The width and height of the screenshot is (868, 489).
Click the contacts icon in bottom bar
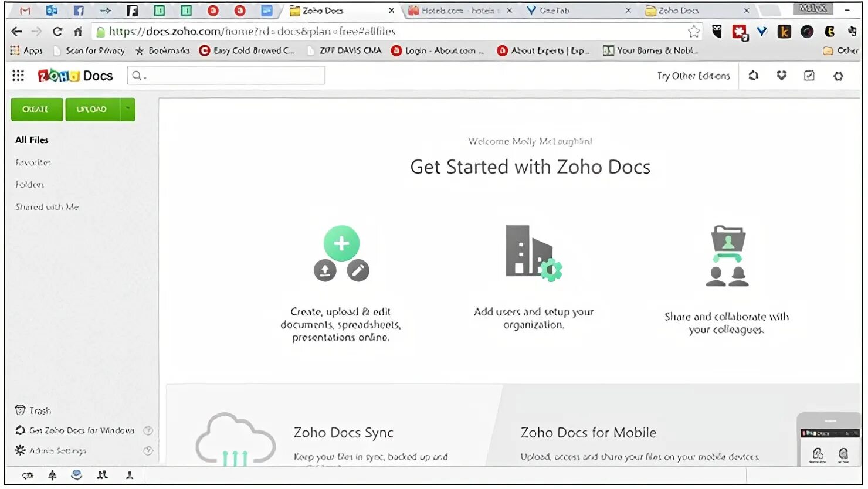[103, 475]
